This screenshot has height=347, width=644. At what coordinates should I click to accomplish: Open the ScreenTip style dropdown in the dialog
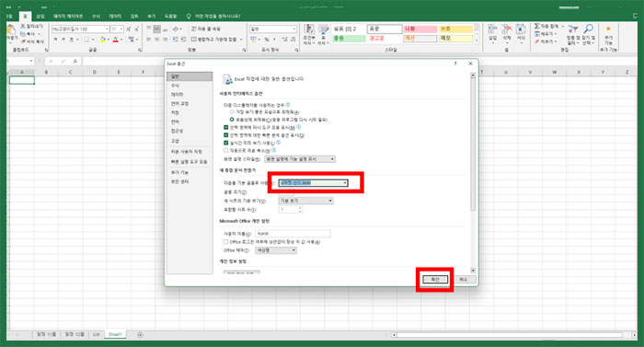pyautogui.click(x=300, y=158)
